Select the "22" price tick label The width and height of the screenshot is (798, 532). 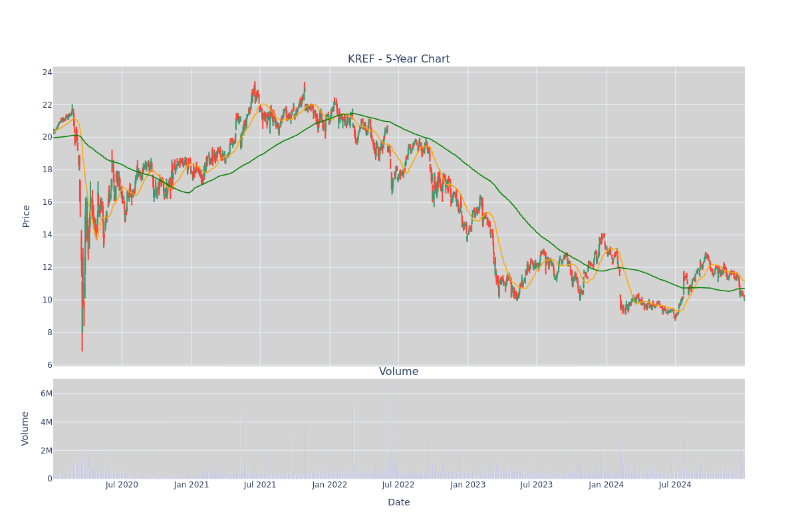point(47,105)
